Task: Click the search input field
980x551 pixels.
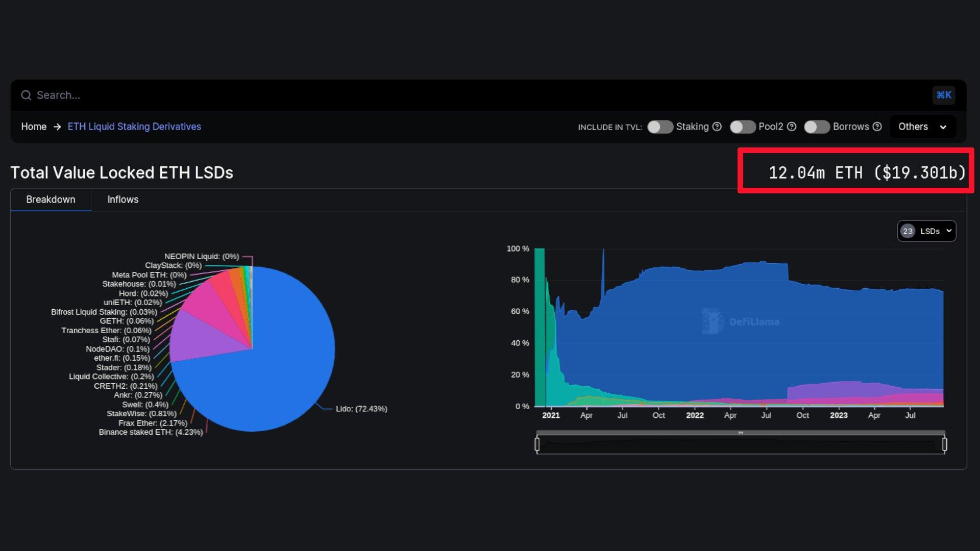Action: [x=490, y=95]
